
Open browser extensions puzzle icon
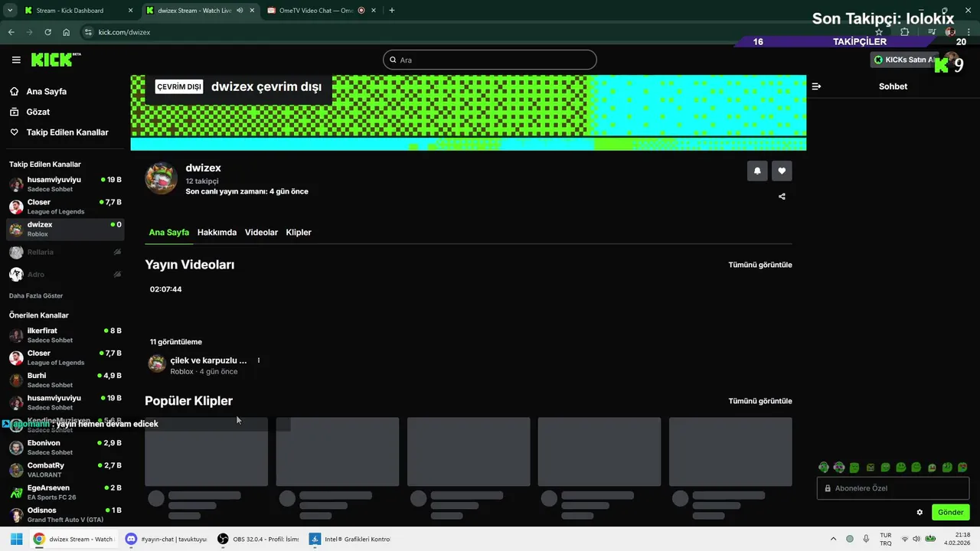pyautogui.click(x=904, y=32)
